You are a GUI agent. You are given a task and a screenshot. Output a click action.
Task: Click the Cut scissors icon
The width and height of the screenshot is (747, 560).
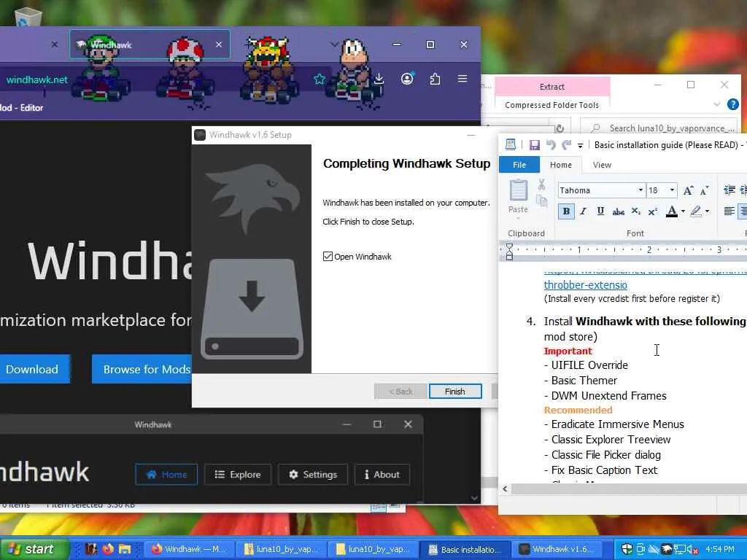[x=542, y=184]
